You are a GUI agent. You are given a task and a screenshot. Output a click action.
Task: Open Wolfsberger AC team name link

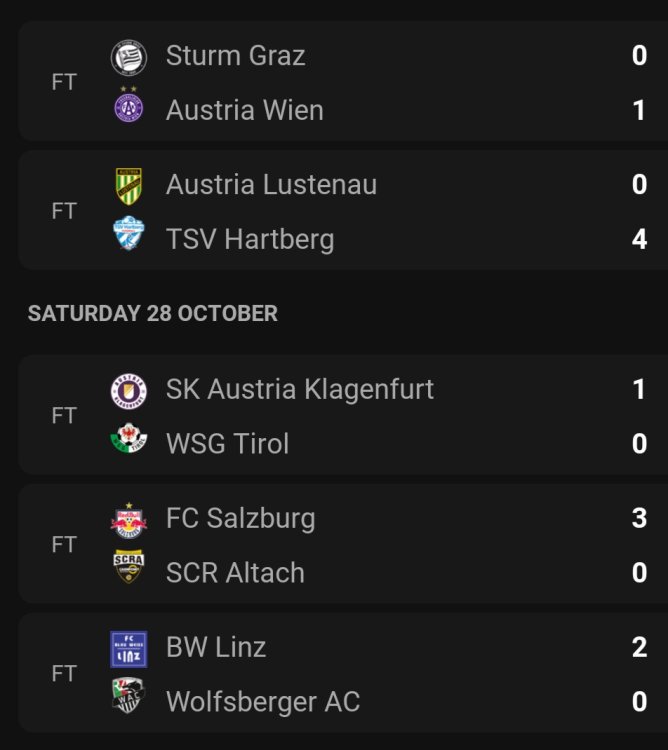(x=262, y=701)
